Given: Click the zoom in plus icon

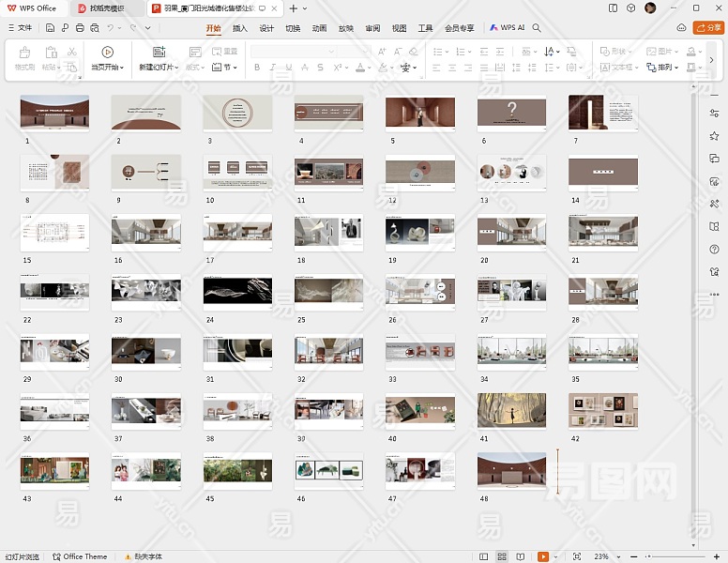Looking at the screenshot, I should (717, 556).
